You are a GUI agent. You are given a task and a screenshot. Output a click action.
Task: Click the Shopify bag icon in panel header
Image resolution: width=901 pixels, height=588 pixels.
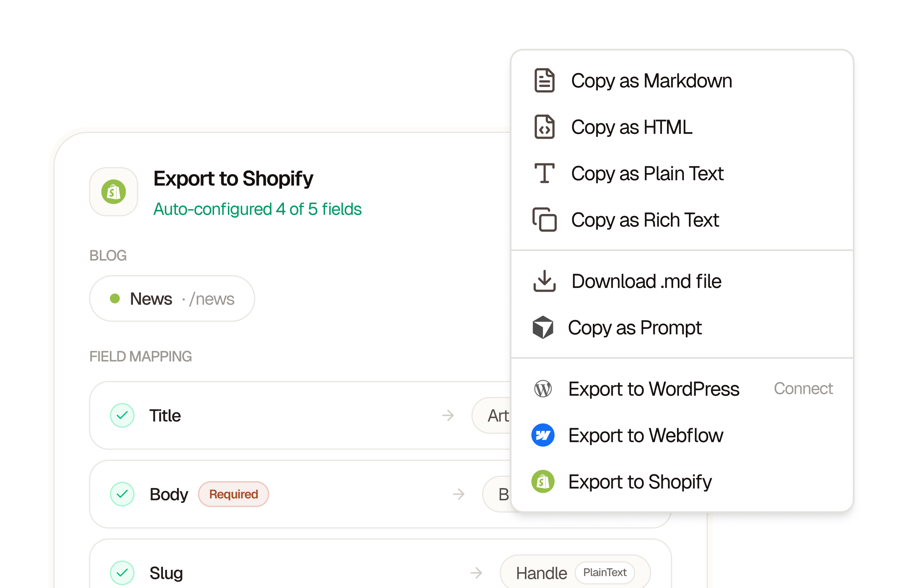(x=114, y=192)
